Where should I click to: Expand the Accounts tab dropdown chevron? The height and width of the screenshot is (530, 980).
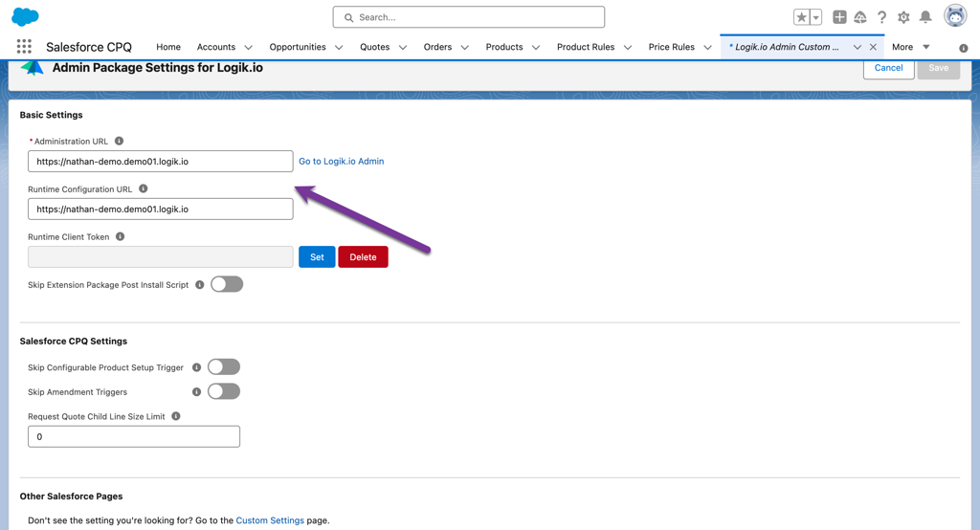point(248,48)
